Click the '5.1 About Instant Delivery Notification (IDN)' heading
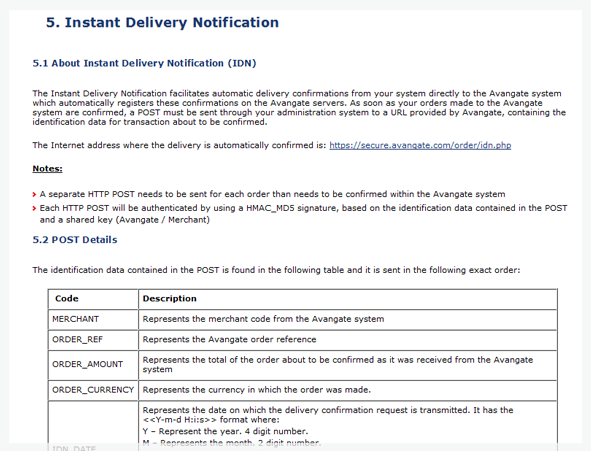The image size is (591, 451). [144, 63]
